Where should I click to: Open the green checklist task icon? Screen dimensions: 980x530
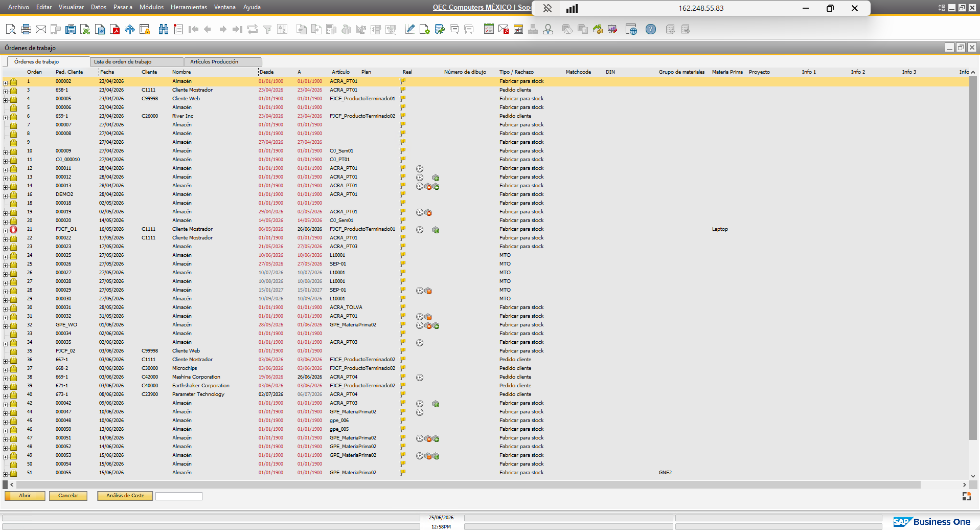click(x=489, y=29)
